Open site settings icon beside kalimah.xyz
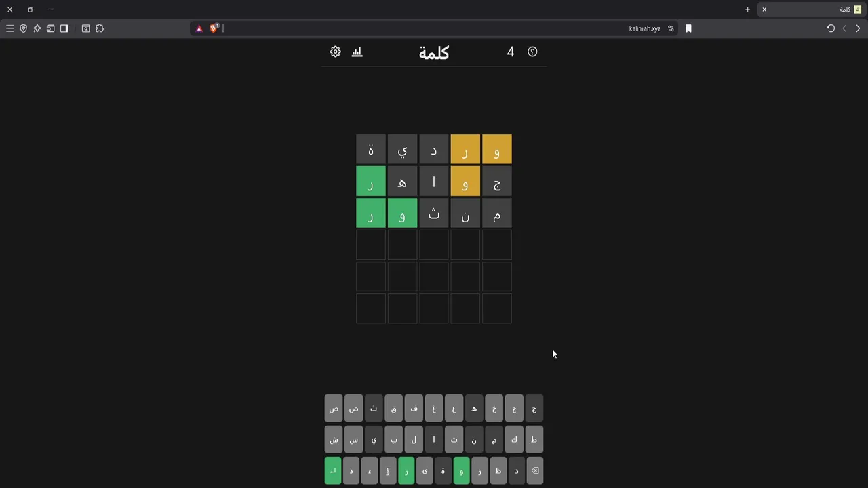This screenshot has width=868, height=488. coord(671,28)
